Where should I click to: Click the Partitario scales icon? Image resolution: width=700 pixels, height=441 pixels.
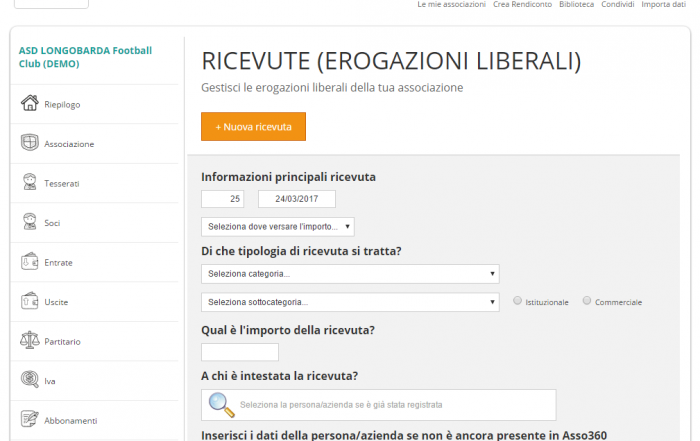point(29,340)
